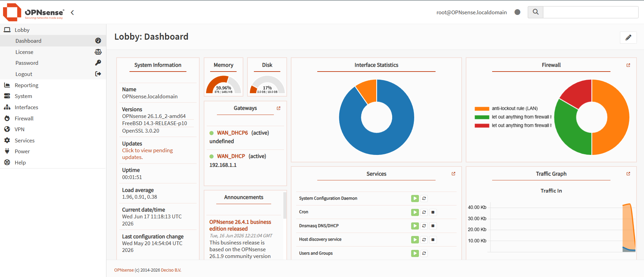Click the Memory usage gauge
The height and width of the screenshot is (277, 644).
223,85
